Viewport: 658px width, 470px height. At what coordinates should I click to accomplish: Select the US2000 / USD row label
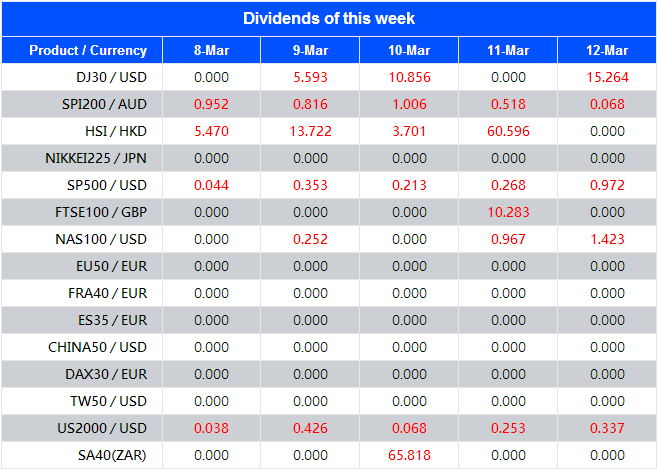pyautogui.click(x=101, y=428)
